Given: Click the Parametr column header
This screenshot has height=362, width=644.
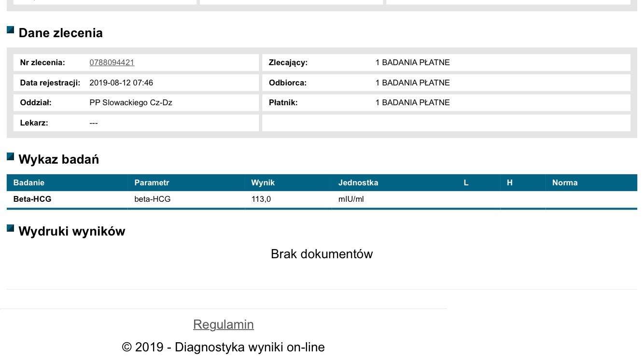Looking at the screenshot, I should pos(152,183).
